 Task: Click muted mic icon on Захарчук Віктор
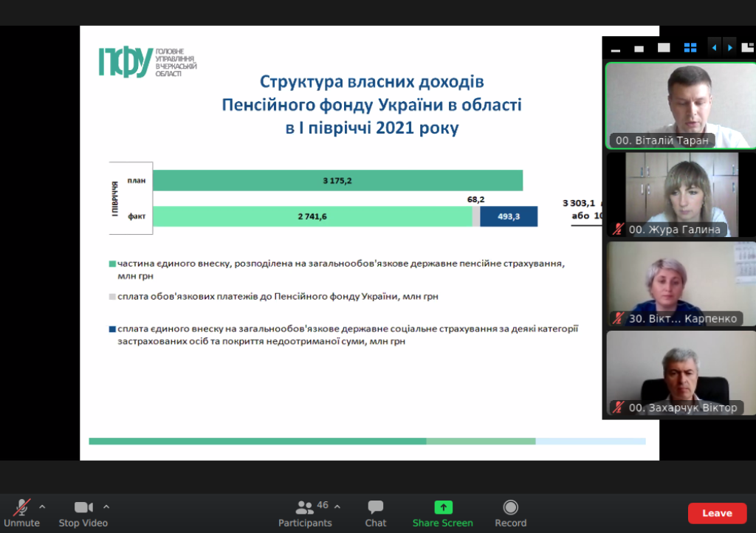[618, 408]
